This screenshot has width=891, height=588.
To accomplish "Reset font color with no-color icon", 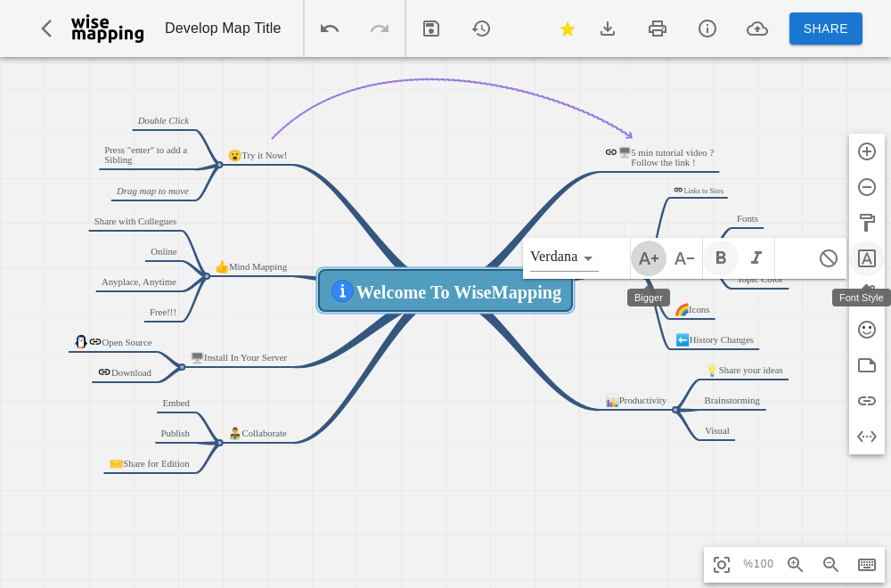I will click(829, 258).
